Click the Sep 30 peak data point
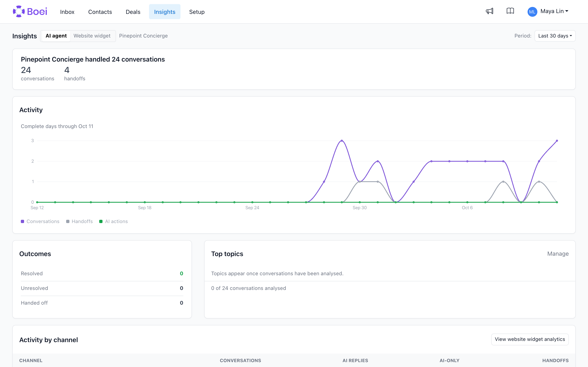This screenshot has width=588, height=367. (342, 140)
